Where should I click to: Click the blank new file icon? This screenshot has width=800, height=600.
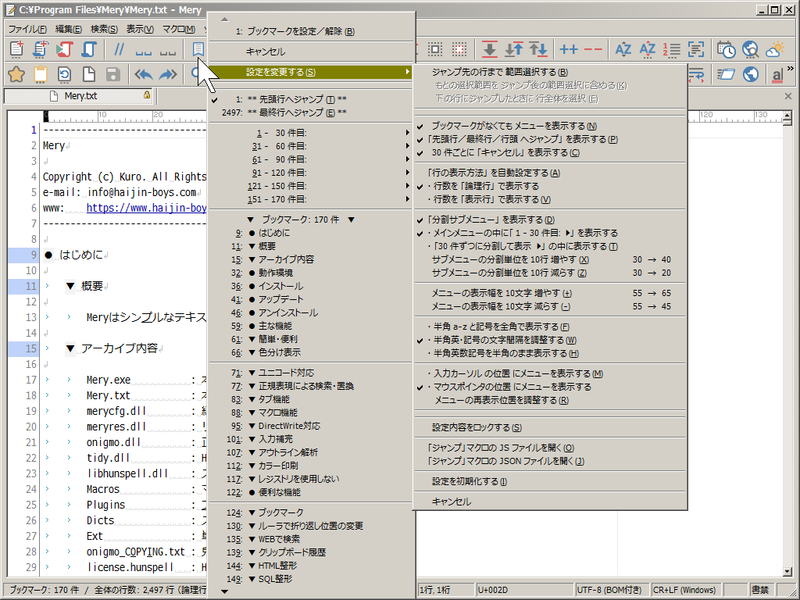pyautogui.click(x=89, y=74)
